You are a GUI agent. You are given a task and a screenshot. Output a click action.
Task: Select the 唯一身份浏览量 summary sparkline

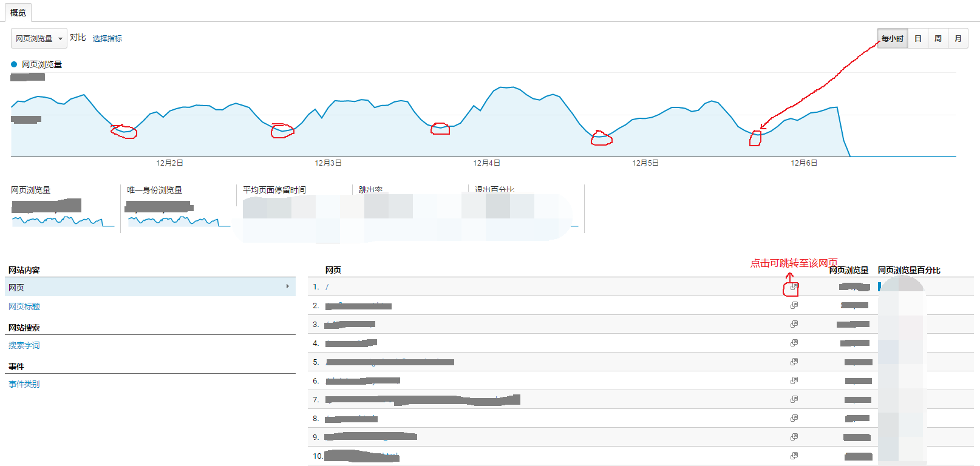click(x=179, y=221)
